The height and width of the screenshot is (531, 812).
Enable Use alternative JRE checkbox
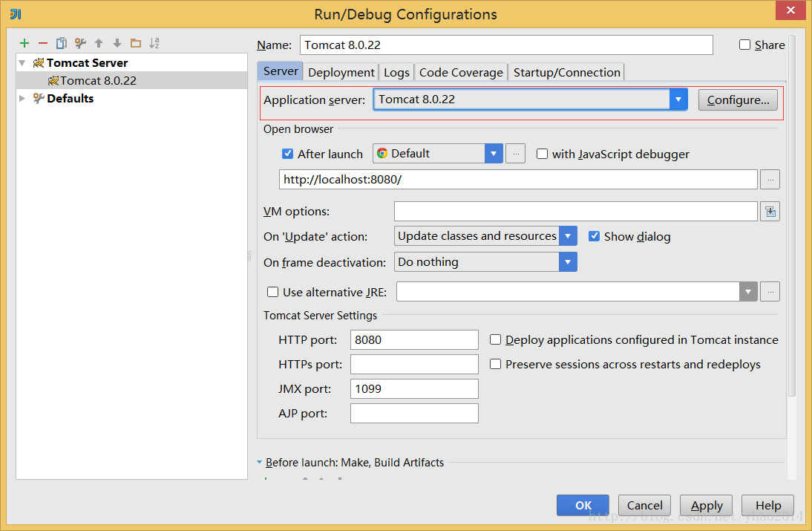pos(272,292)
